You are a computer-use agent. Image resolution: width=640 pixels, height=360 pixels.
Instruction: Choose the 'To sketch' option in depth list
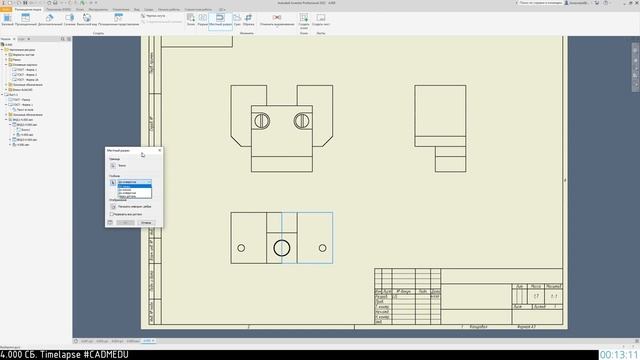click(135, 190)
